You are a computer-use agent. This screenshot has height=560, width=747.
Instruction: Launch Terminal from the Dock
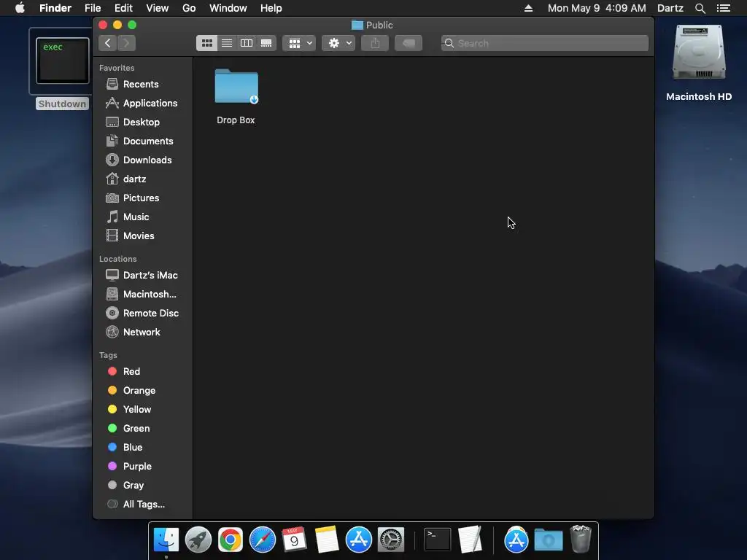438,540
